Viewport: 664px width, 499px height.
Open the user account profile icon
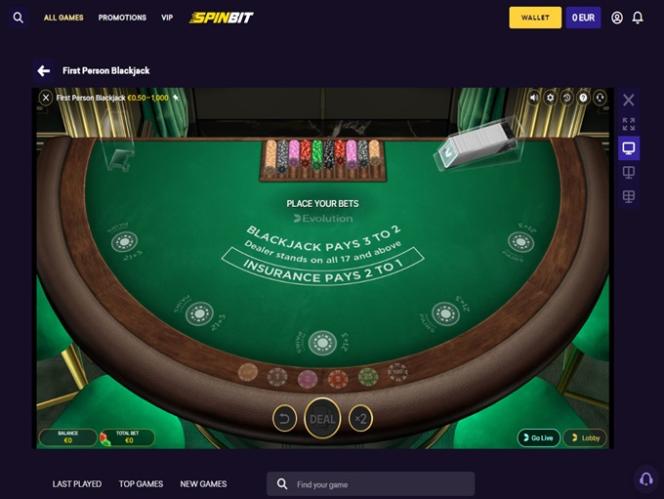[x=617, y=18]
